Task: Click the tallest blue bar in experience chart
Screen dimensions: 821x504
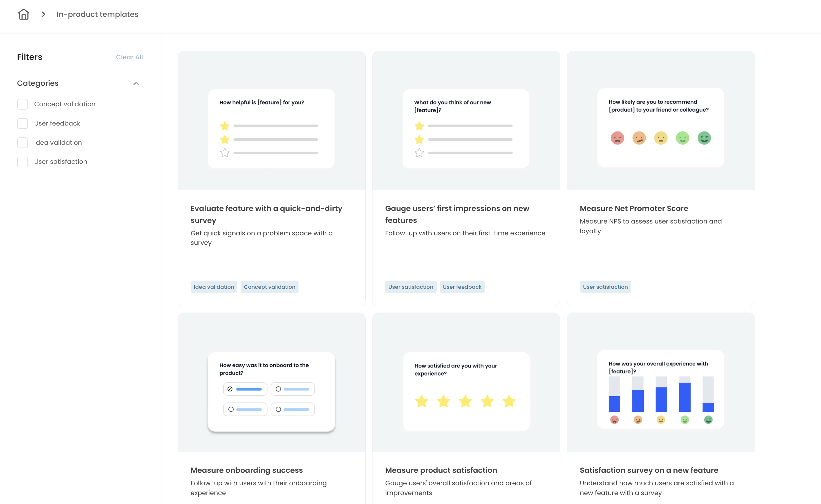Action: [685, 397]
